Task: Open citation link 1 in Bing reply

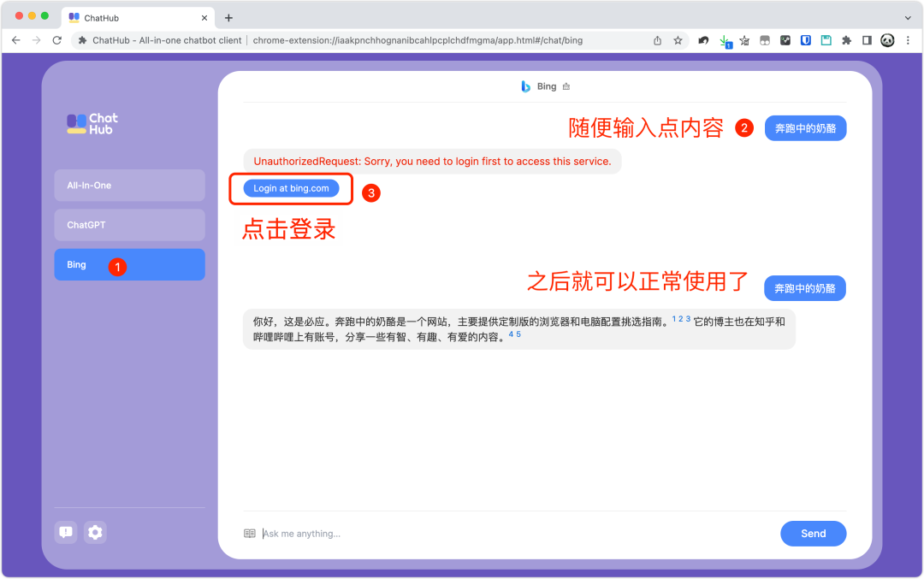Action: pos(674,319)
